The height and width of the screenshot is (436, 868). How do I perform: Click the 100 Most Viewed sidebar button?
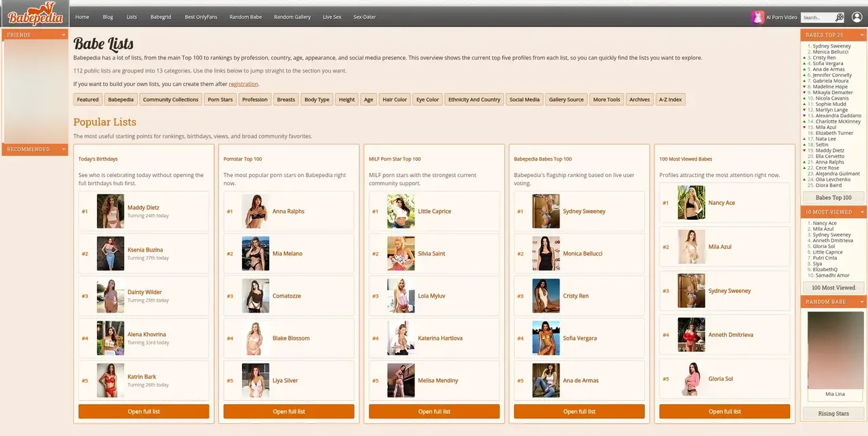[x=833, y=288]
